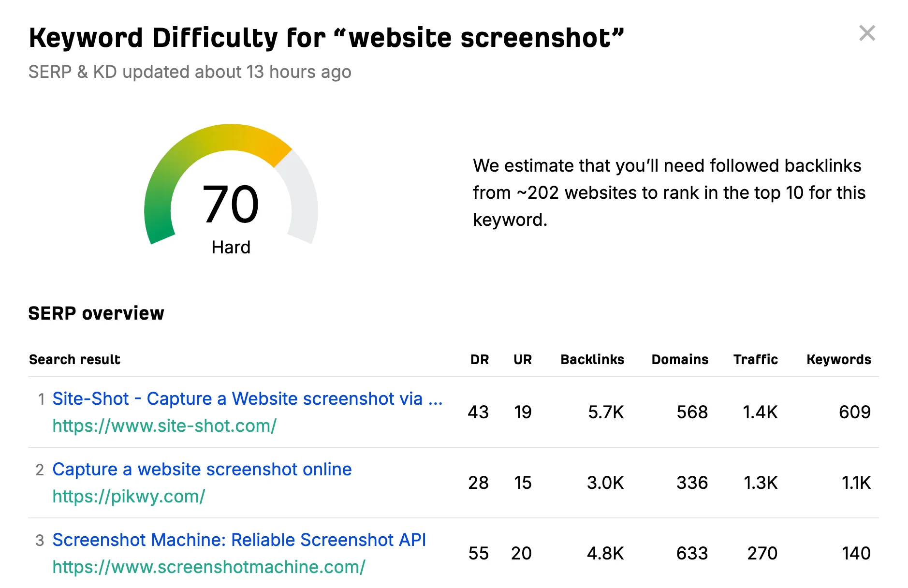Image resolution: width=908 pixels, height=588 pixels.
Task: Click the backlinks estimate description text
Action: tap(669, 192)
